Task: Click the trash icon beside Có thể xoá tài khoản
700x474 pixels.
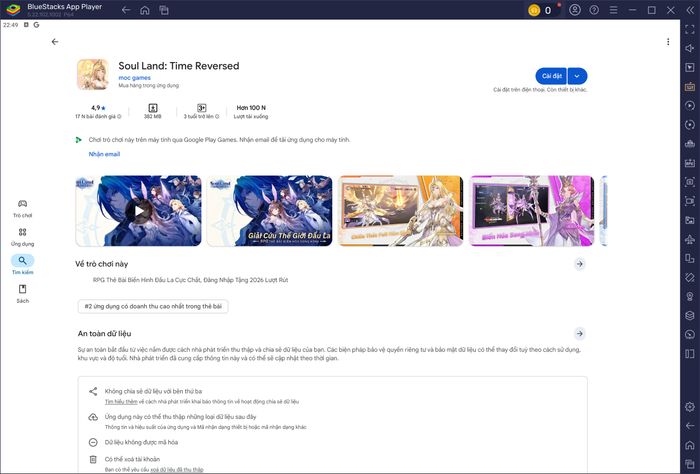Action: (93, 459)
